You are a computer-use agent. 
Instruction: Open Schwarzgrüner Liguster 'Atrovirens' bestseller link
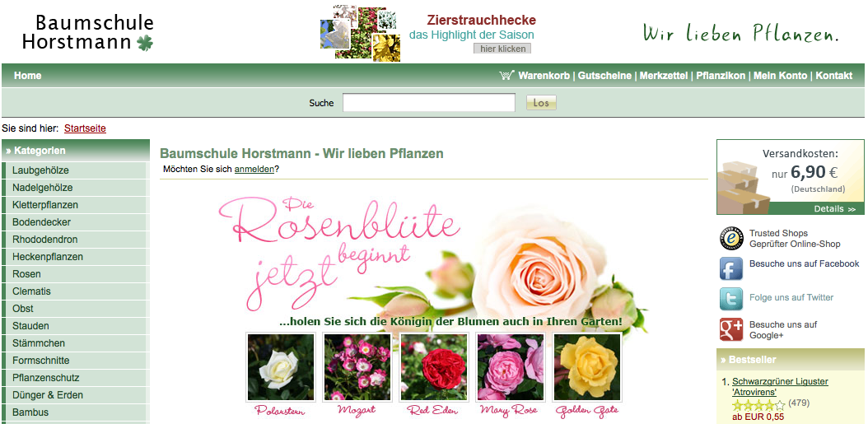pos(780,387)
